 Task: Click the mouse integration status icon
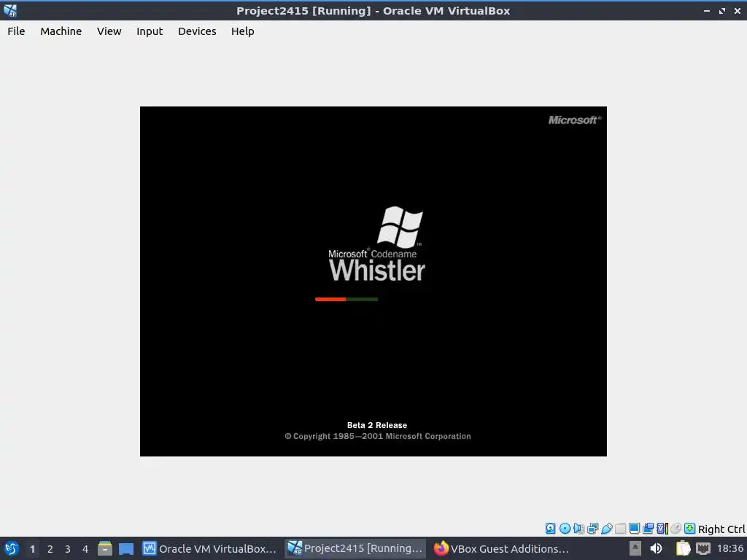coord(676,528)
